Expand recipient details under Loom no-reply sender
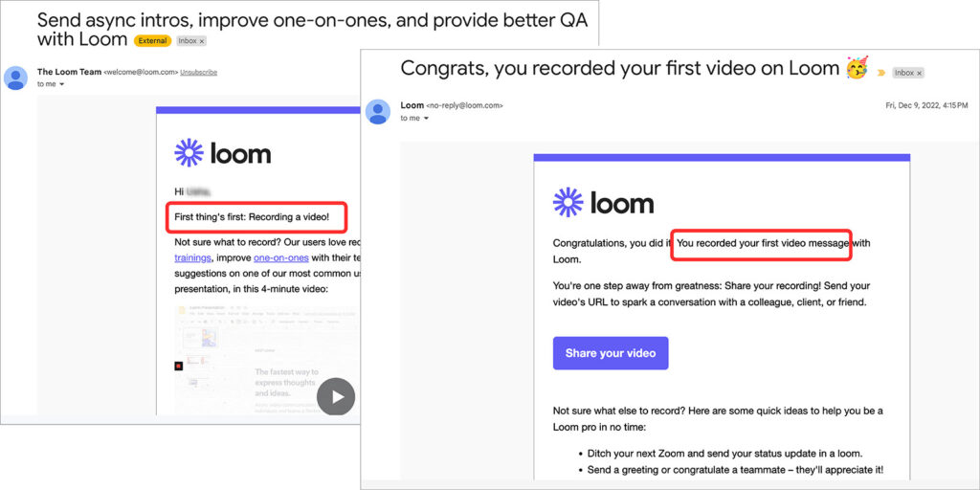980x490 pixels. (x=425, y=119)
